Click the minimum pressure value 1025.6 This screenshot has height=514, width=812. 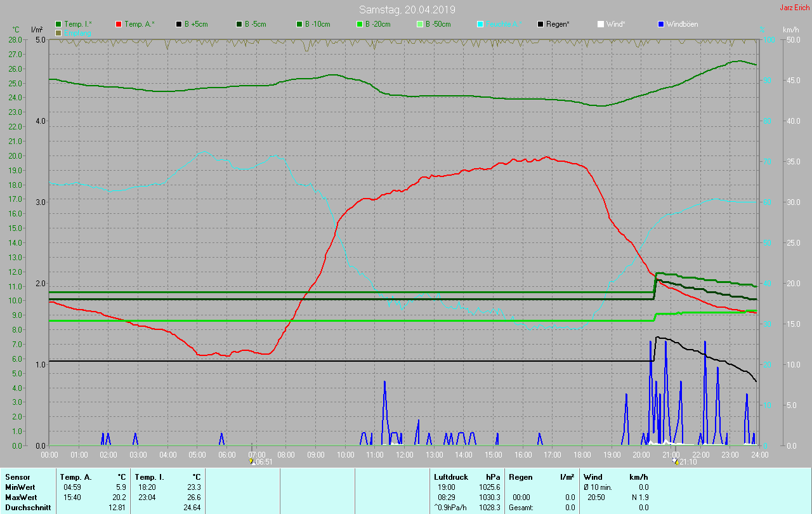pos(490,487)
